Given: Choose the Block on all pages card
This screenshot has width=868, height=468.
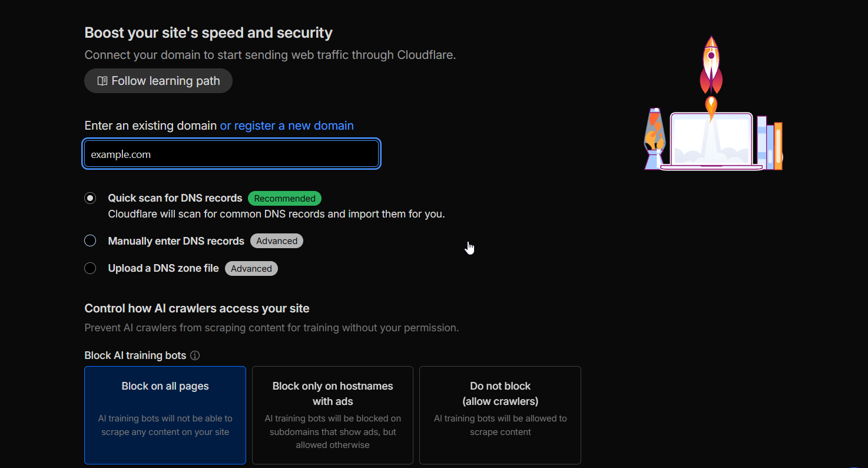Looking at the screenshot, I should (x=165, y=415).
